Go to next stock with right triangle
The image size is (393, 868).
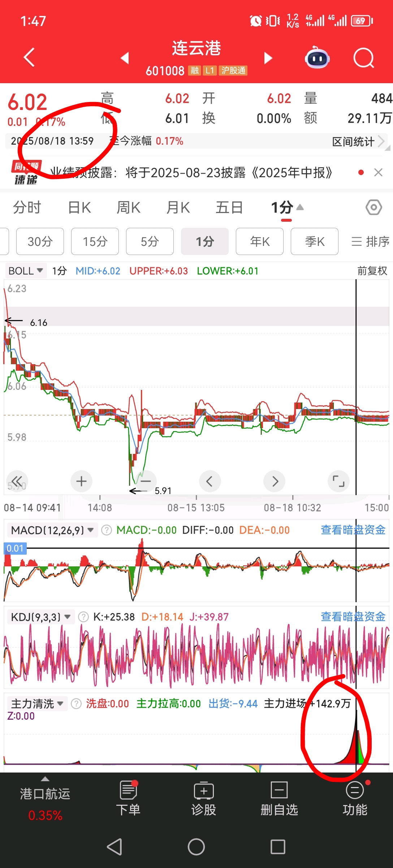click(x=268, y=58)
